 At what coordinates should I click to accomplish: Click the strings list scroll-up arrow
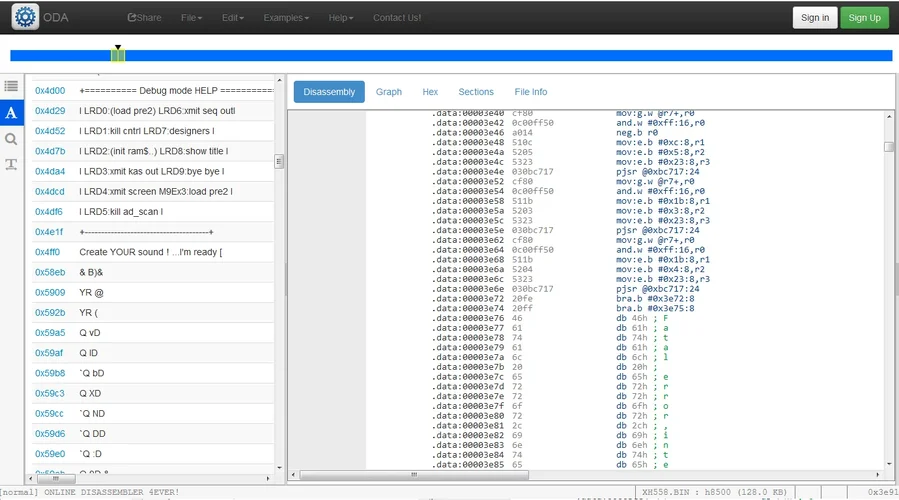coord(279,80)
